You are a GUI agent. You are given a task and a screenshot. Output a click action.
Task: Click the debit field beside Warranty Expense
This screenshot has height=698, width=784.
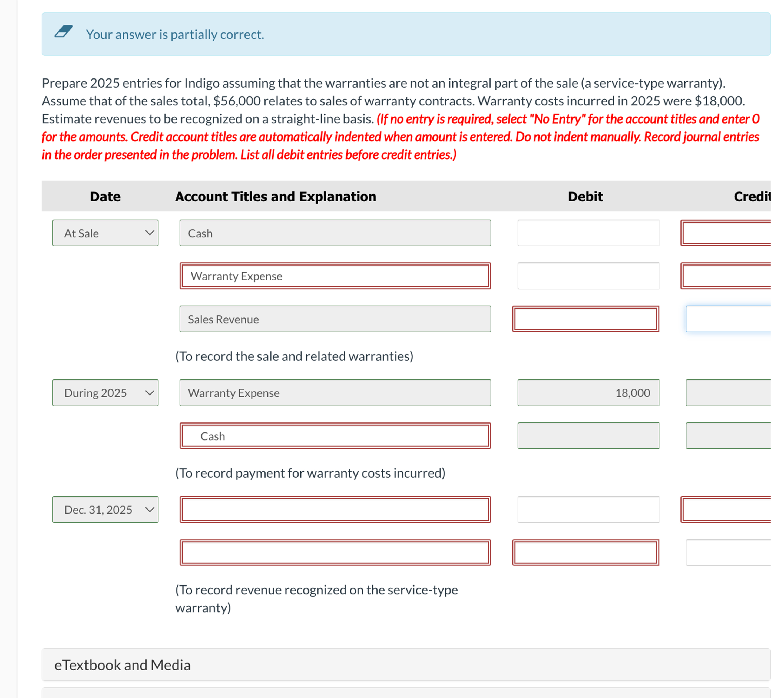coord(588,276)
